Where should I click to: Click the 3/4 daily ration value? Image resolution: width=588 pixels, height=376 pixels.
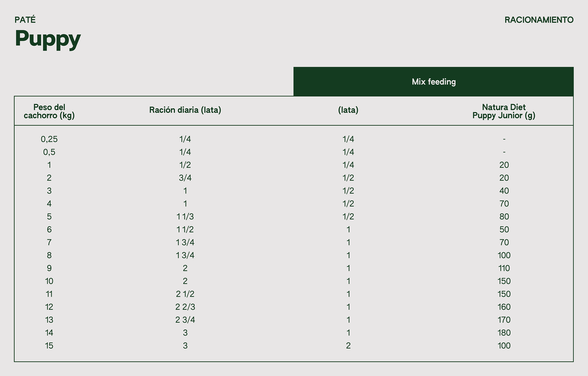[185, 178]
